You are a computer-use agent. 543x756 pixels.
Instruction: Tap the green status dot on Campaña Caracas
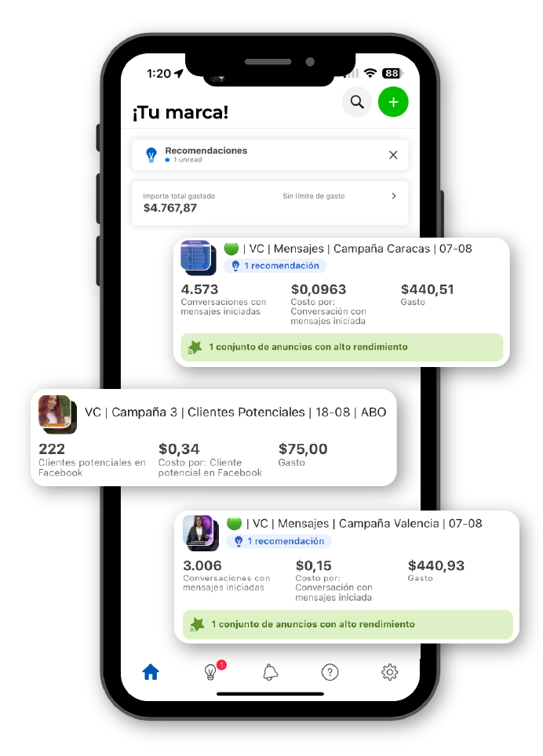[231, 249]
